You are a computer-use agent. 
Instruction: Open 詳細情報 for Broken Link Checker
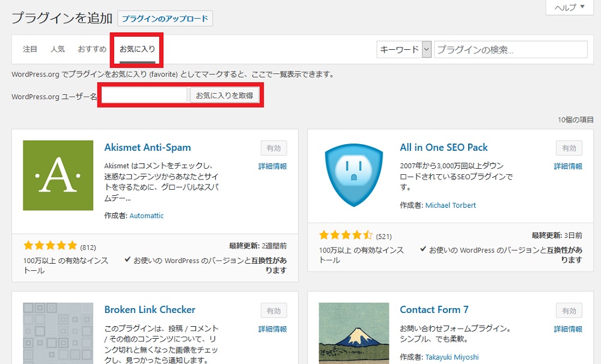[x=272, y=329]
